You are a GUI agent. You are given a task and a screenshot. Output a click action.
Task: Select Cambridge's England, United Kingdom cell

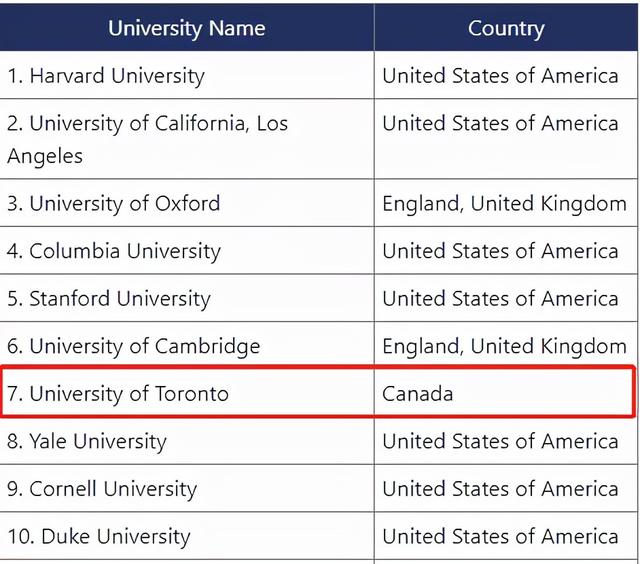click(x=504, y=346)
